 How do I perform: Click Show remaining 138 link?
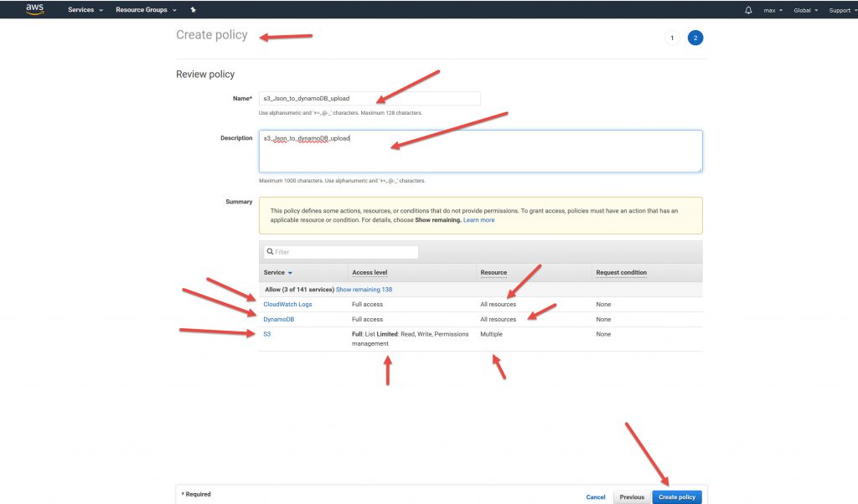[x=364, y=290]
